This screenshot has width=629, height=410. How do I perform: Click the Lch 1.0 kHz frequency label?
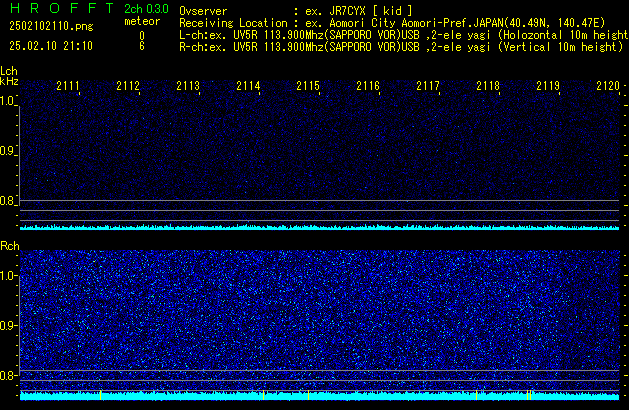[7, 101]
